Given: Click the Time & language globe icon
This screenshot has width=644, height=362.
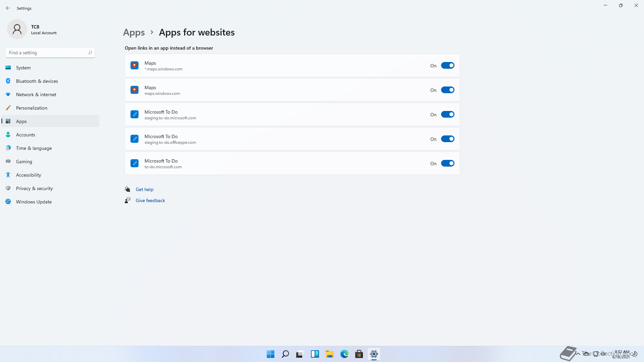Looking at the screenshot, I should [x=8, y=148].
